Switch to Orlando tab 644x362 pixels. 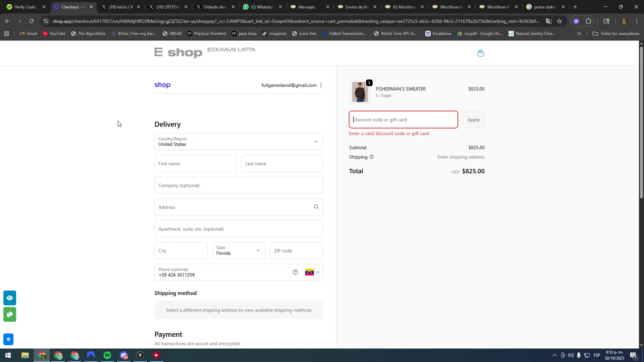point(215,7)
